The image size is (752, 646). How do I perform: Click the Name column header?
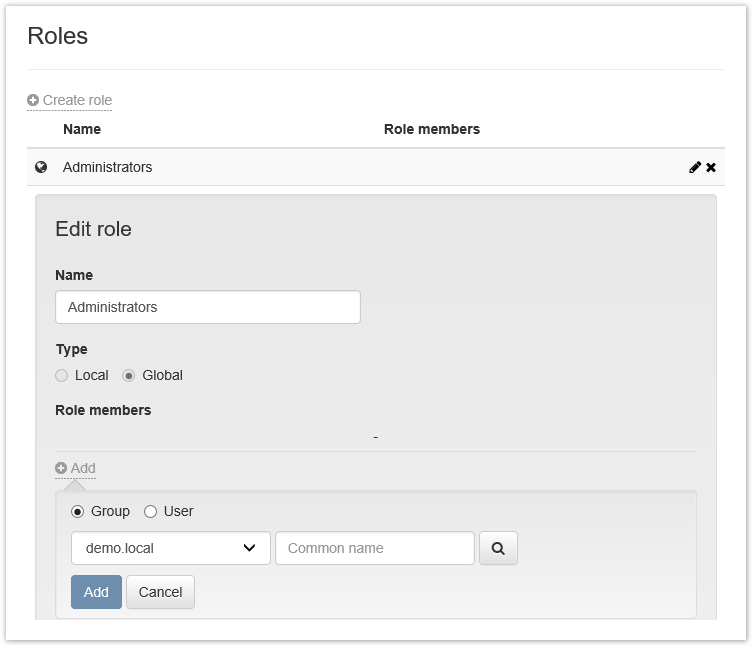click(x=82, y=129)
